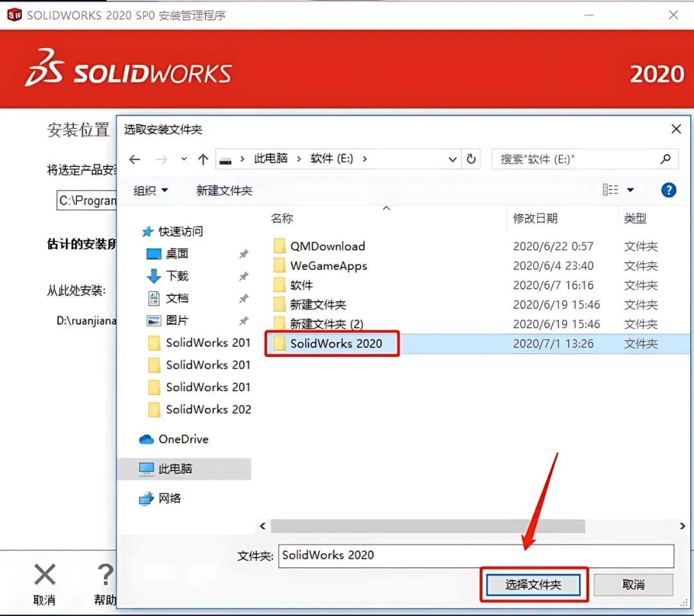Click 取消 button in folder dialog
This screenshot has width=694, height=616.
634,585
